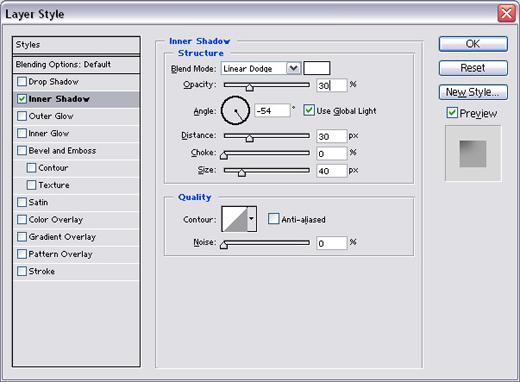Enable the Satin checkbox
This screenshot has width=520, height=382.
(22, 202)
